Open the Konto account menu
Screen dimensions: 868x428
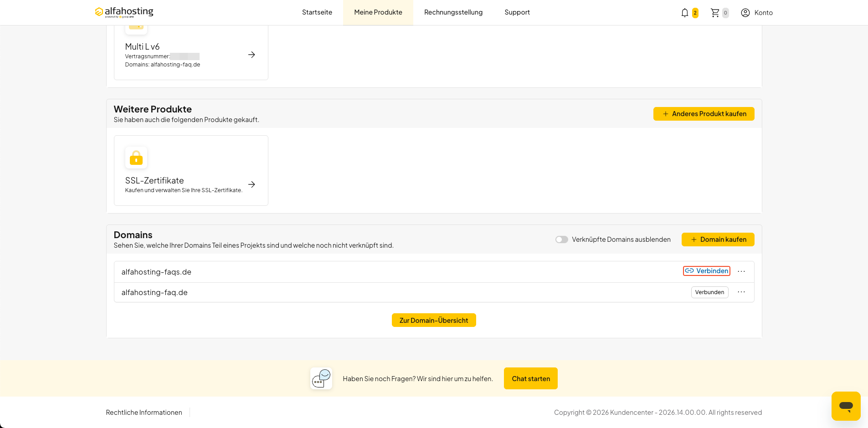(x=757, y=13)
